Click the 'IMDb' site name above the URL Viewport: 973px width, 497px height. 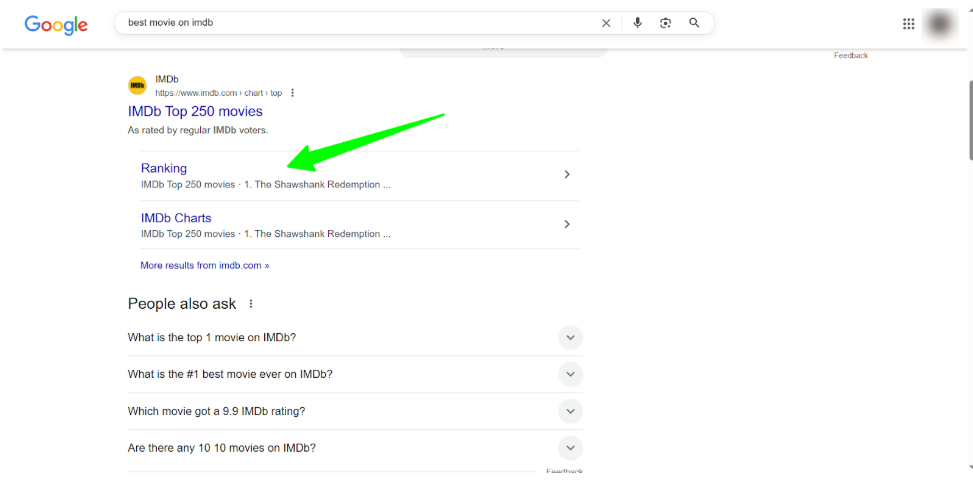(167, 79)
